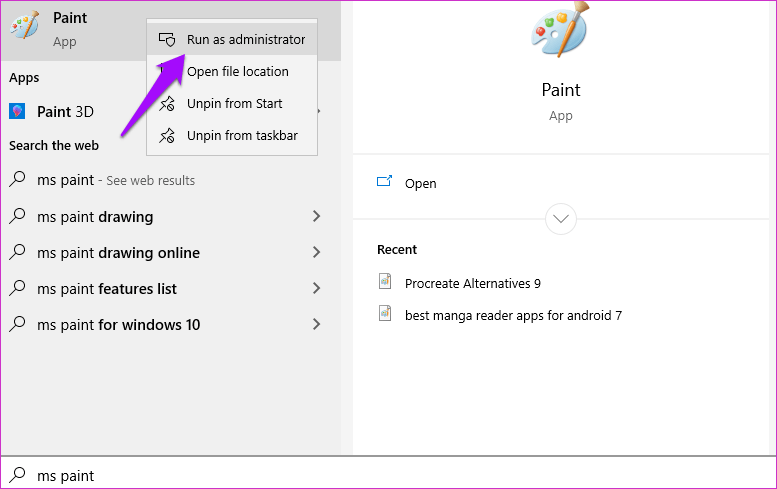
Task: Expand the ms paint features list chevron
Action: point(316,289)
